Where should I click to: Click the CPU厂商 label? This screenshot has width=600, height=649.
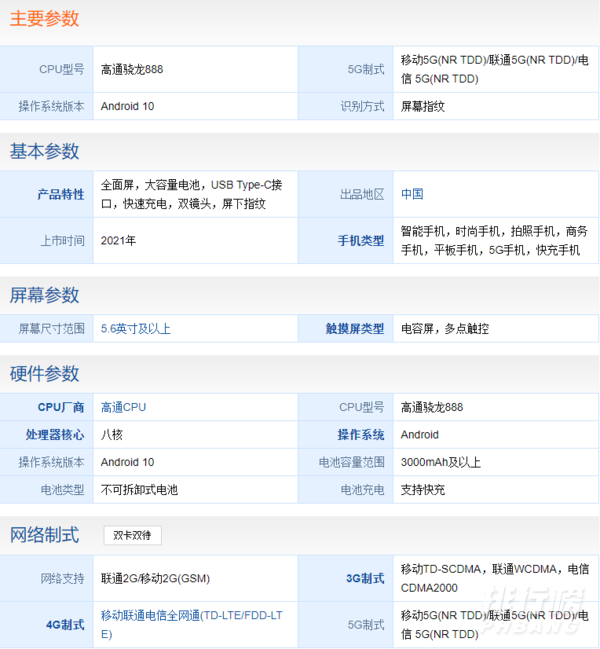61,407
